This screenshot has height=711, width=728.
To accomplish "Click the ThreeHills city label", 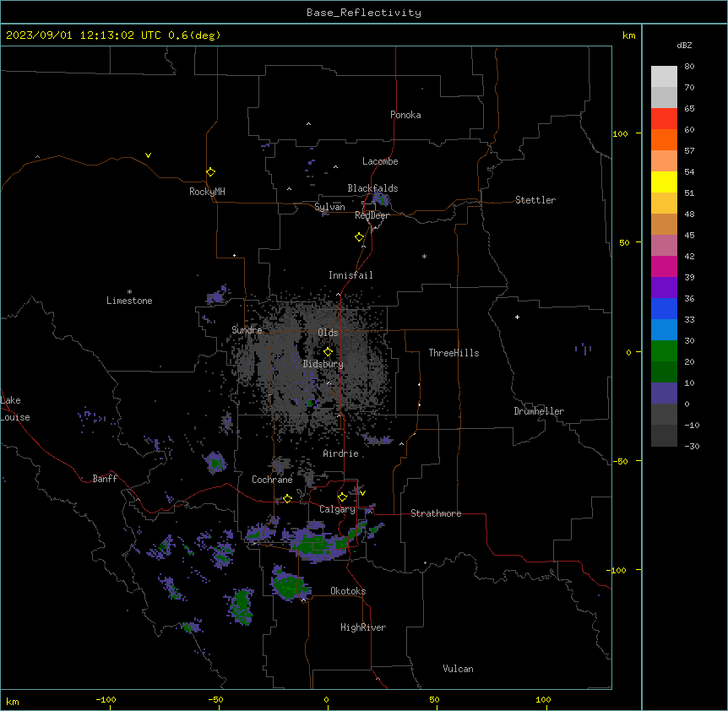I will click(x=454, y=353).
